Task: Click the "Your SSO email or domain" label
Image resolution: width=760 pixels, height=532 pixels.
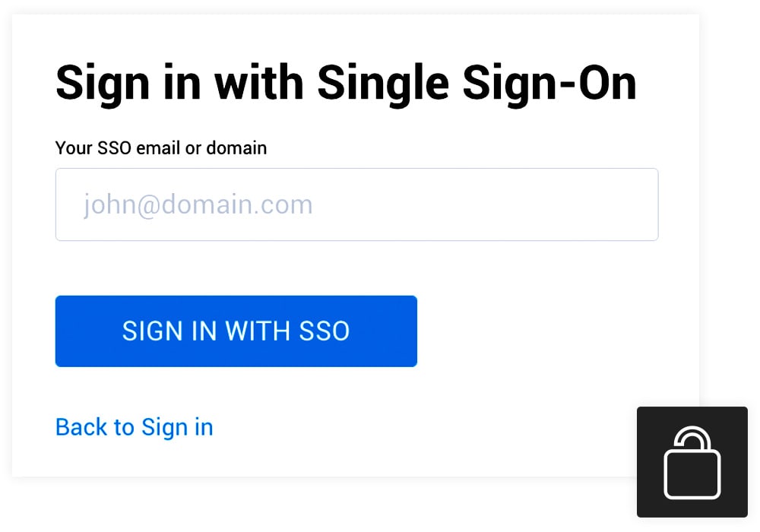Action: [161, 147]
